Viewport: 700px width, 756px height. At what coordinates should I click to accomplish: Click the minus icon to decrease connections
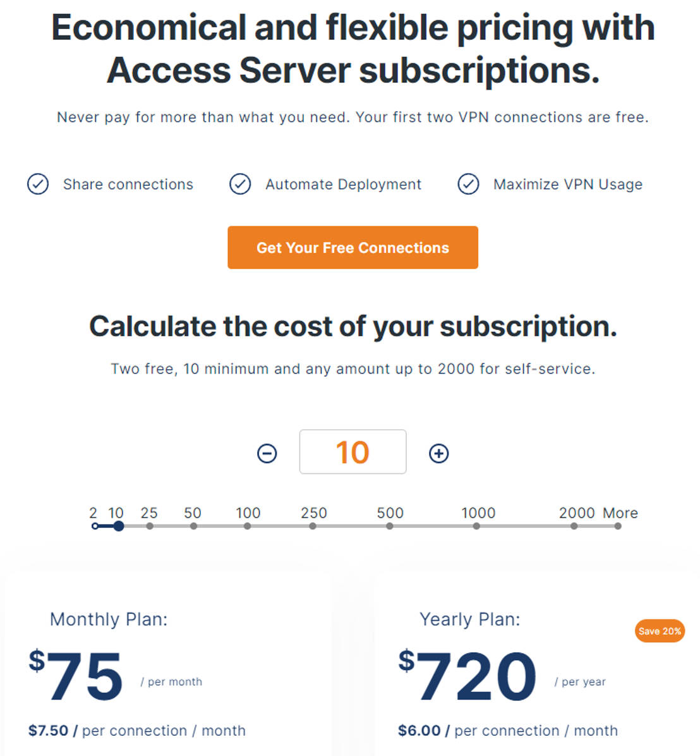point(267,453)
